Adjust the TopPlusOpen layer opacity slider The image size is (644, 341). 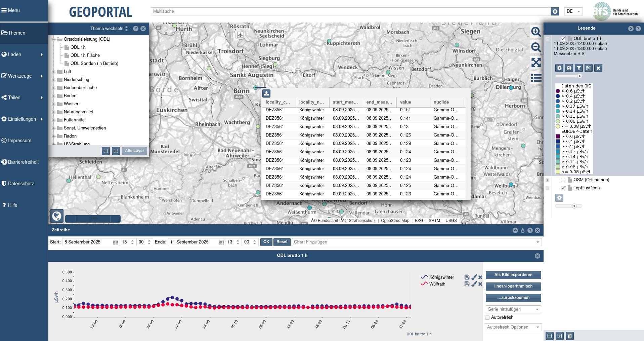click(x=574, y=206)
